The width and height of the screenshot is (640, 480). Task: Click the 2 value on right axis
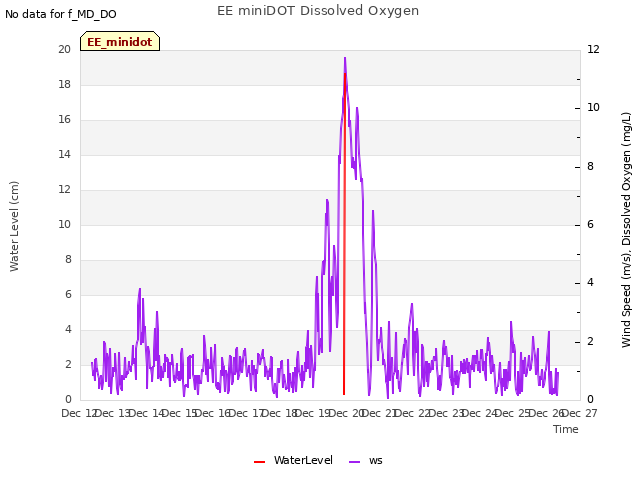pyautogui.click(x=590, y=342)
